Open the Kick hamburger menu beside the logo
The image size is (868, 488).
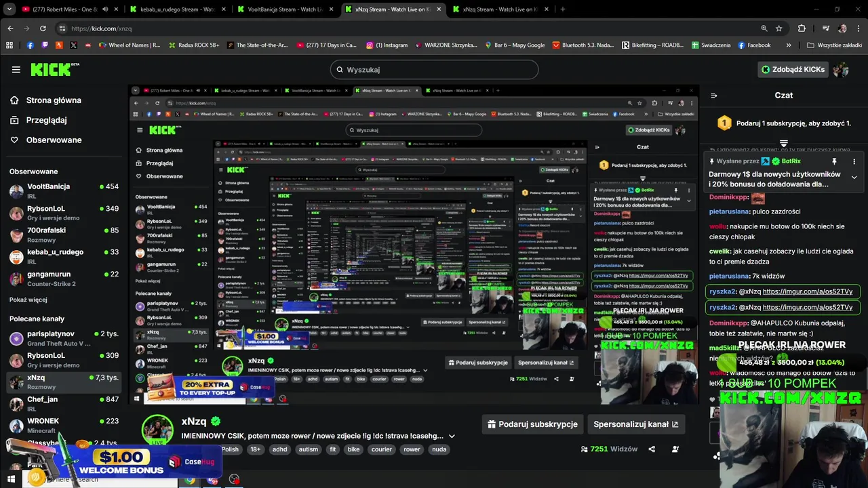point(16,69)
